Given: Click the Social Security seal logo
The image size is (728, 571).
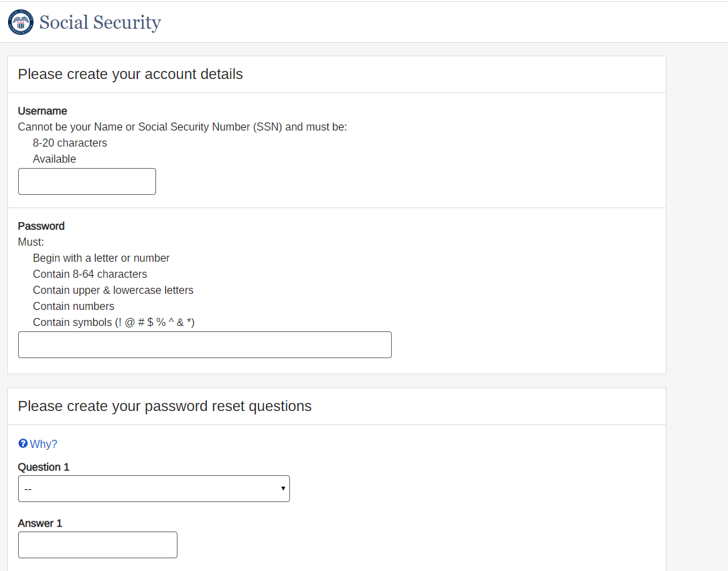Looking at the screenshot, I should pos(21,22).
